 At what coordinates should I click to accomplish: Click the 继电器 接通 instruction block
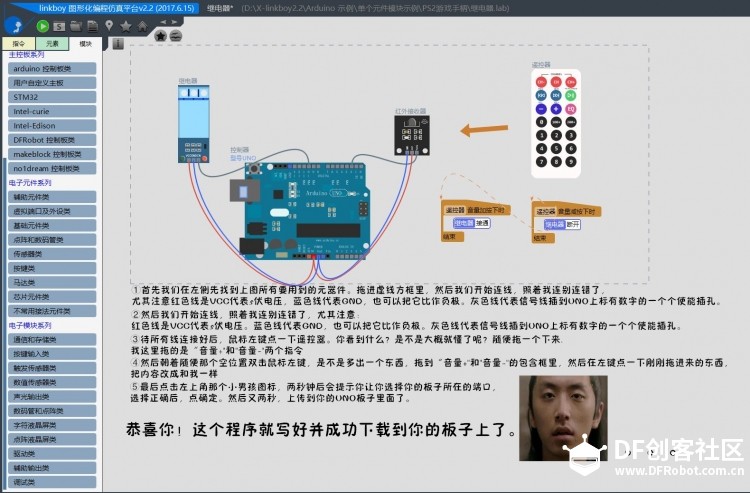[471, 223]
